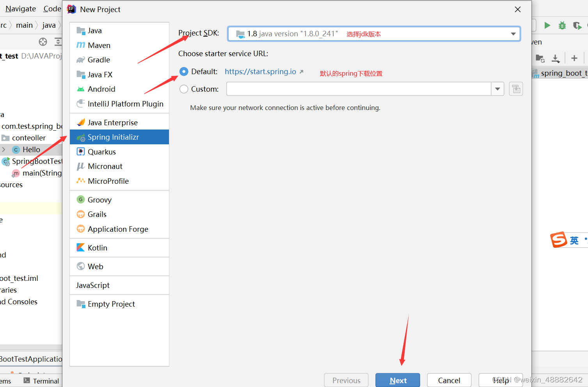
Task: Click java breadcrumb in navigation bar
Action: (x=49, y=25)
